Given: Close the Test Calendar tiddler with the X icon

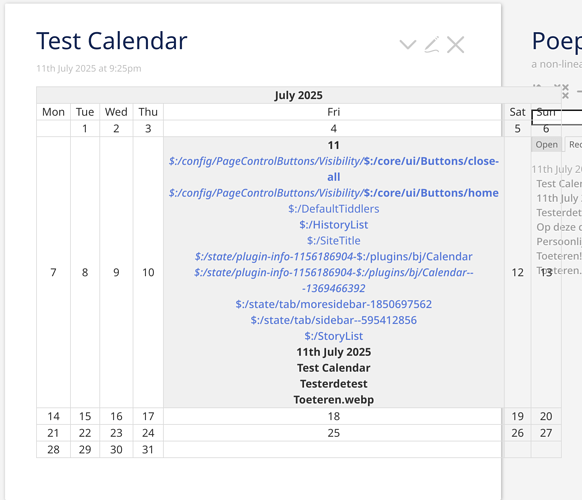Looking at the screenshot, I should pos(455,45).
